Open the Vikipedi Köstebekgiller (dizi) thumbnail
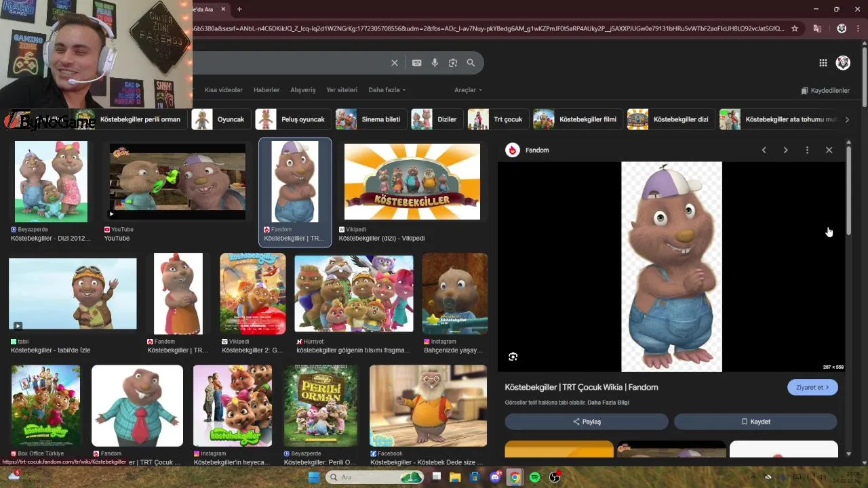The image size is (868, 488). (412, 182)
